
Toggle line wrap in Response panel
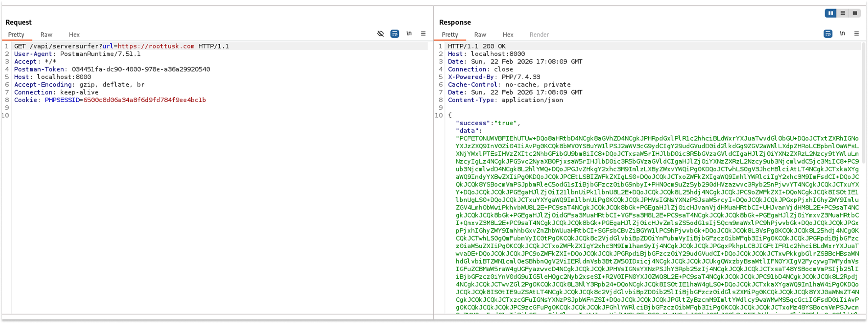tap(827, 34)
